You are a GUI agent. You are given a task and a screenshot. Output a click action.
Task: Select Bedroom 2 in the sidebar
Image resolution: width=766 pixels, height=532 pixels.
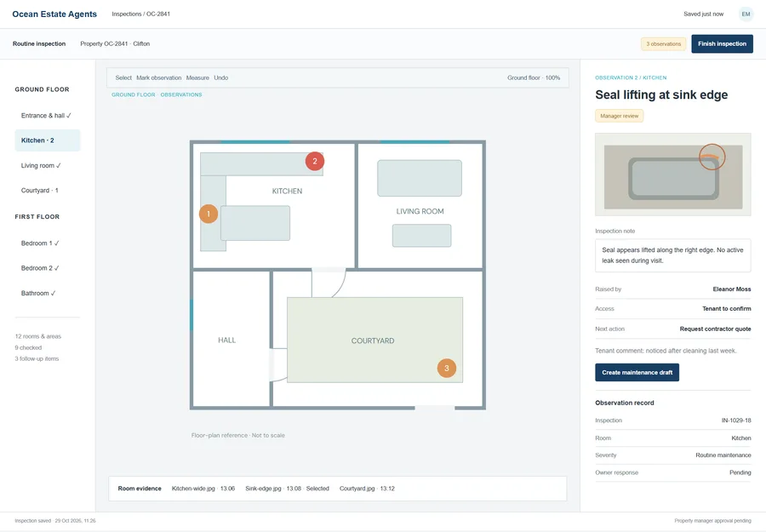click(x=48, y=268)
